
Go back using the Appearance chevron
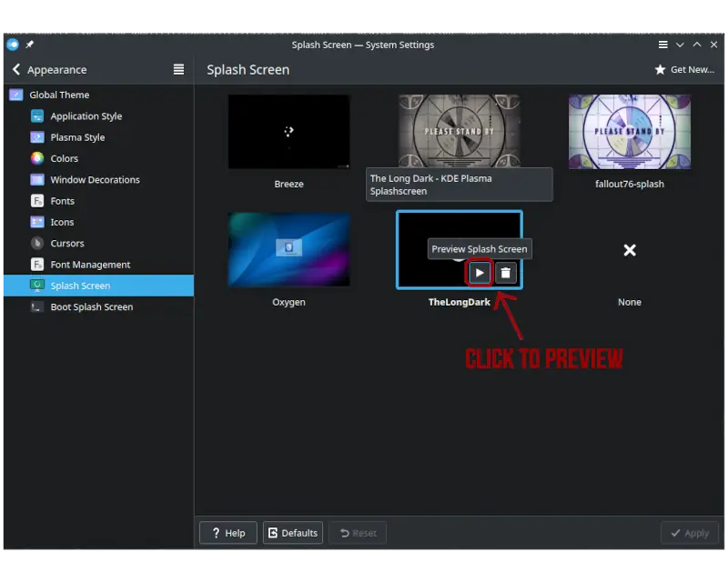[x=16, y=70]
